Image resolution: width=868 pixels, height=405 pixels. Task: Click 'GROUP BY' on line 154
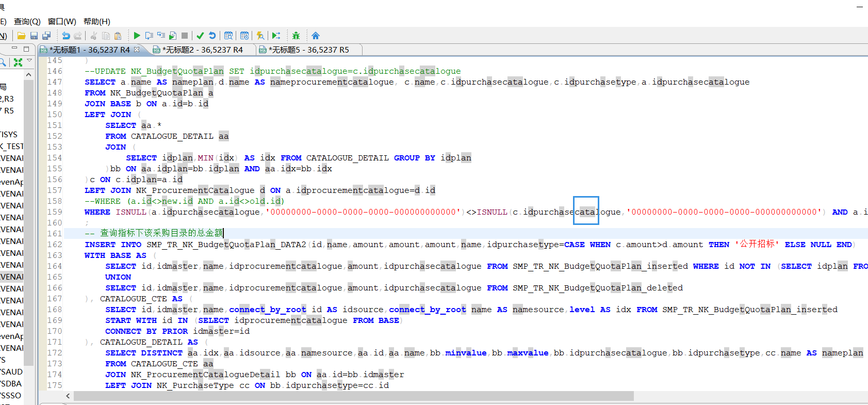coord(415,158)
